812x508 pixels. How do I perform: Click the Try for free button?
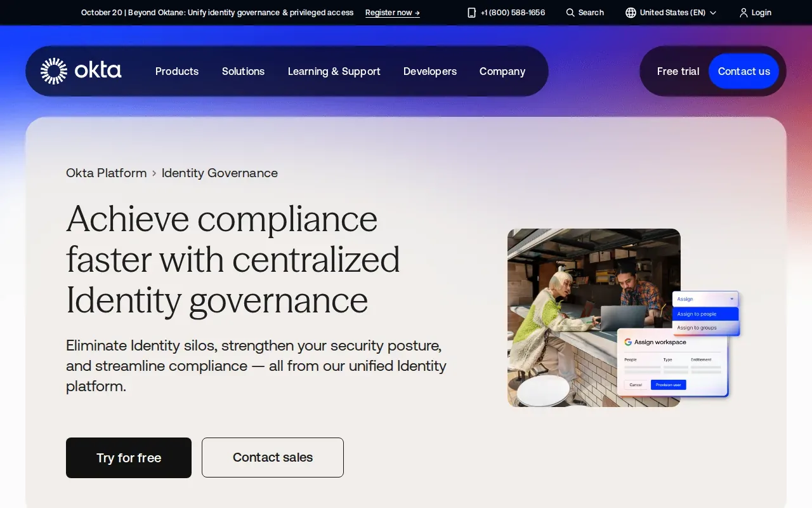pyautogui.click(x=129, y=458)
